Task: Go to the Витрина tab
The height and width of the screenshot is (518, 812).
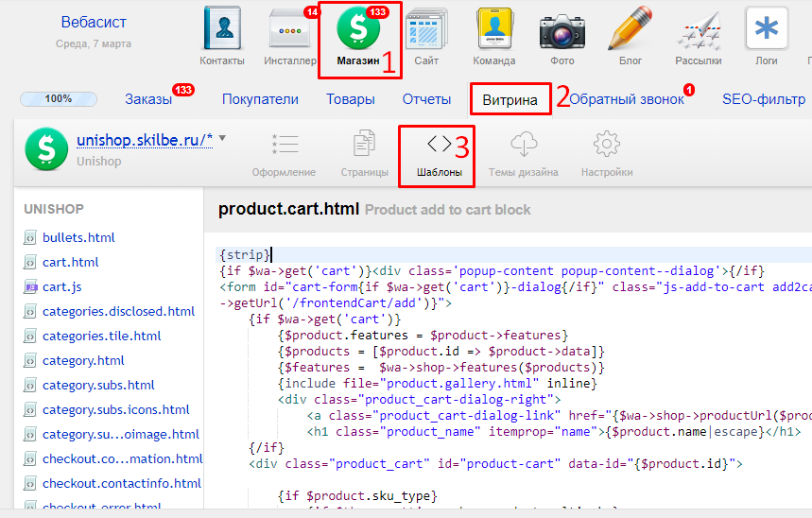Action: pyautogui.click(x=510, y=99)
